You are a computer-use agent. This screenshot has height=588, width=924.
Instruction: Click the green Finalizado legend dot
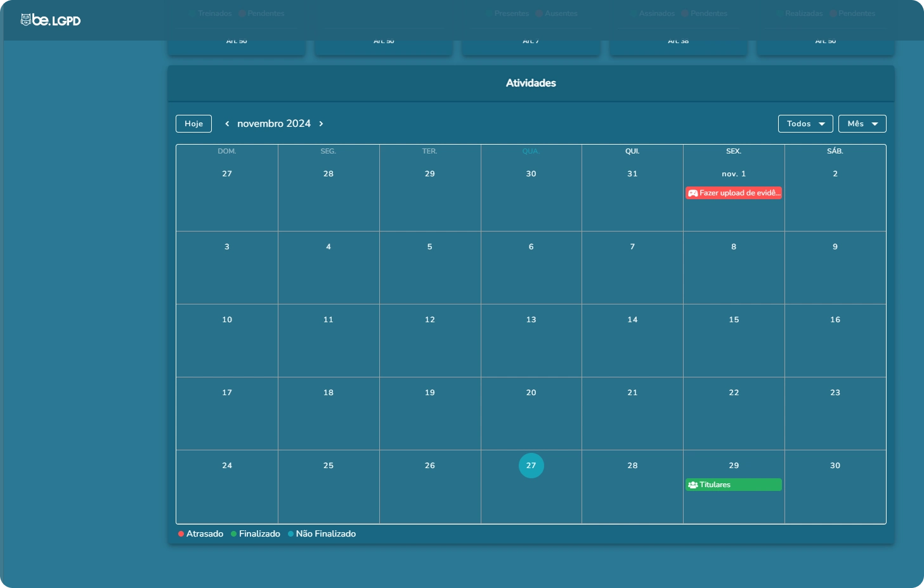(x=234, y=534)
